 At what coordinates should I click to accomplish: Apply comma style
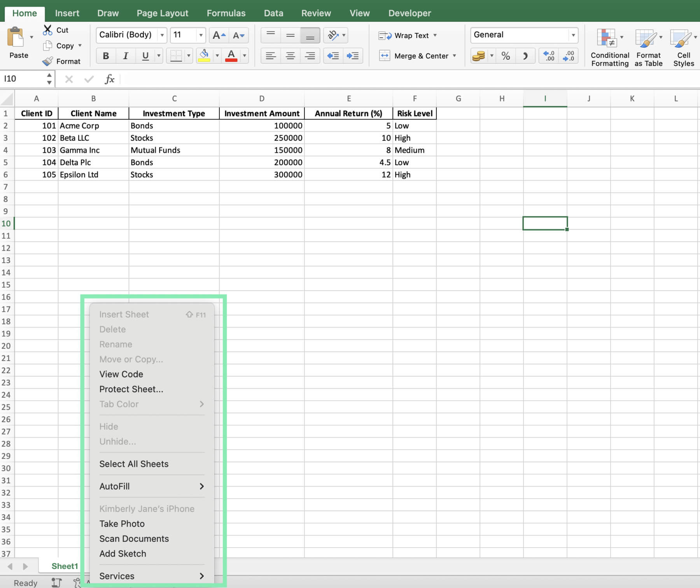pos(525,56)
